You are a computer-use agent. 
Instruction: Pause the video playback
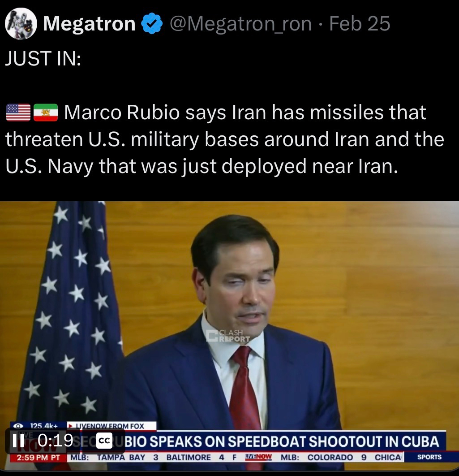click(x=18, y=440)
